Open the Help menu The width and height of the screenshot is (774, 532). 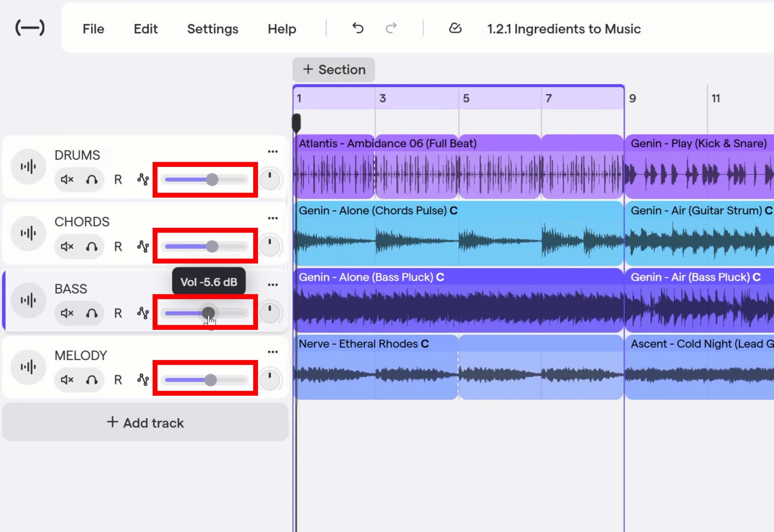click(282, 29)
